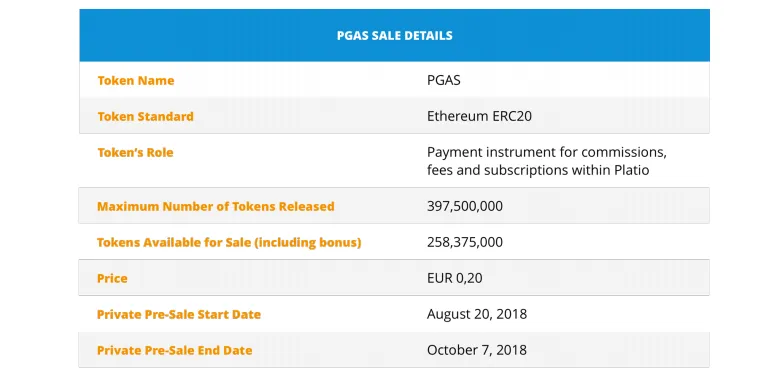764x372 pixels.
Task: Select Tokens Available for Sale label
Action: point(229,242)
